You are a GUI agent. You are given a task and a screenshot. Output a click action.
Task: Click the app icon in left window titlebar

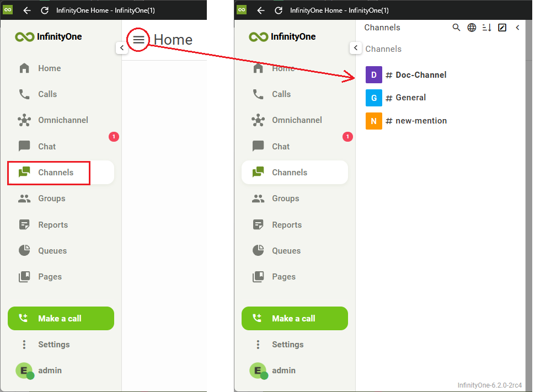pyautogui.click(x=8, y=9)
